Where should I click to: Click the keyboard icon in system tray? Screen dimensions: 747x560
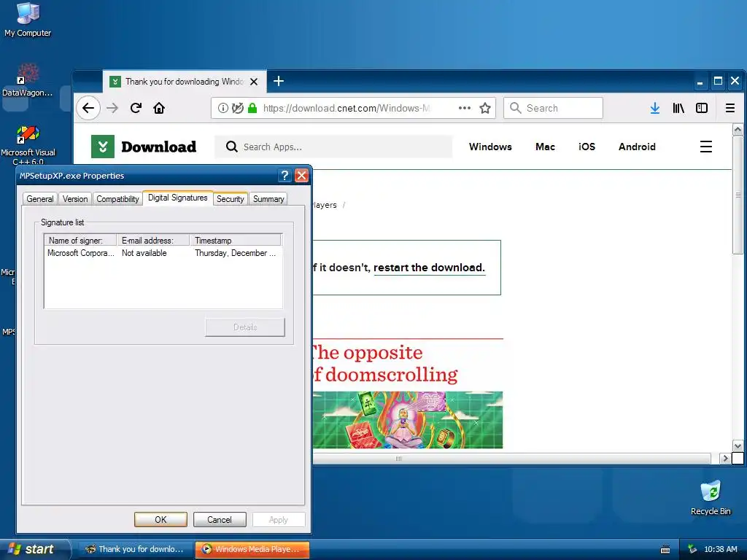coord(665,550)
